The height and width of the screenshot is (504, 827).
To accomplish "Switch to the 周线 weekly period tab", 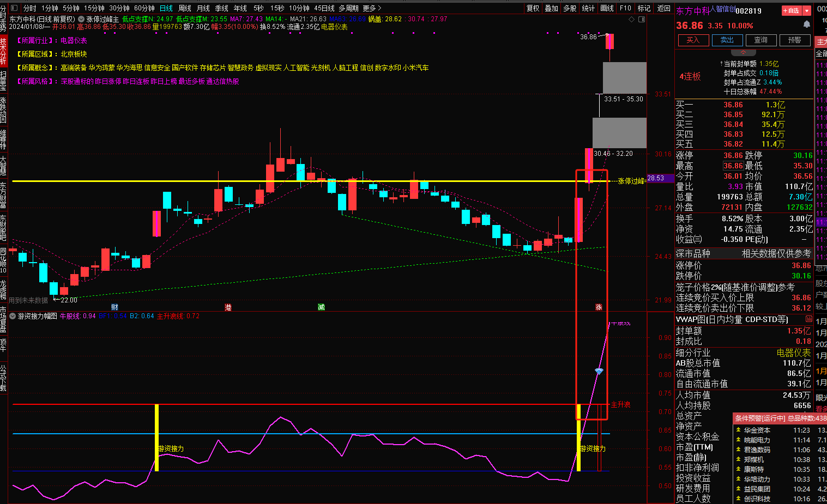I will (x=185, y=8).
